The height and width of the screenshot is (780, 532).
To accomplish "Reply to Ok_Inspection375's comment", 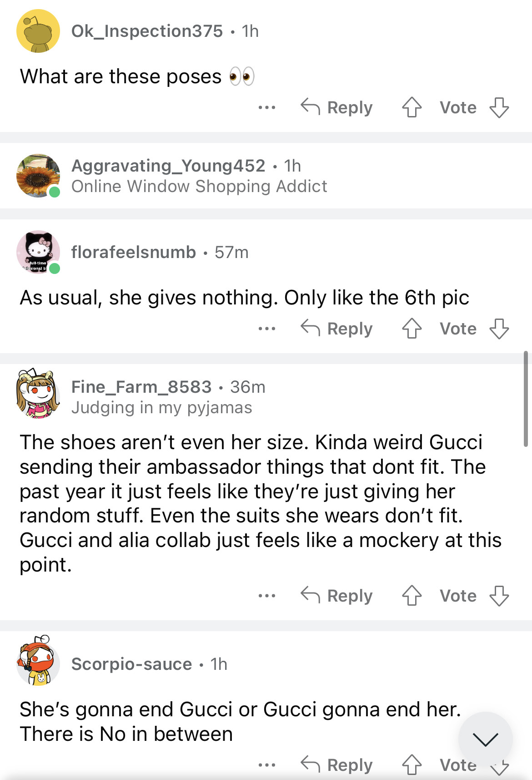I will pos(337,108).
